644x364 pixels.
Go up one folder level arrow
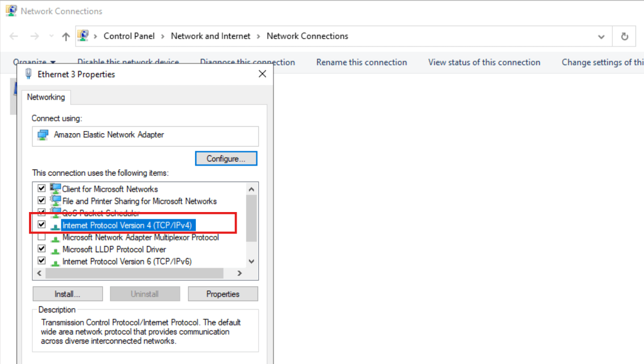66,36
